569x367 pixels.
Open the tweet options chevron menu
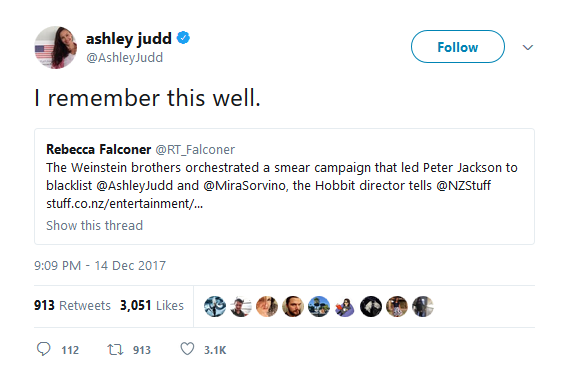(x=528, y=47)
